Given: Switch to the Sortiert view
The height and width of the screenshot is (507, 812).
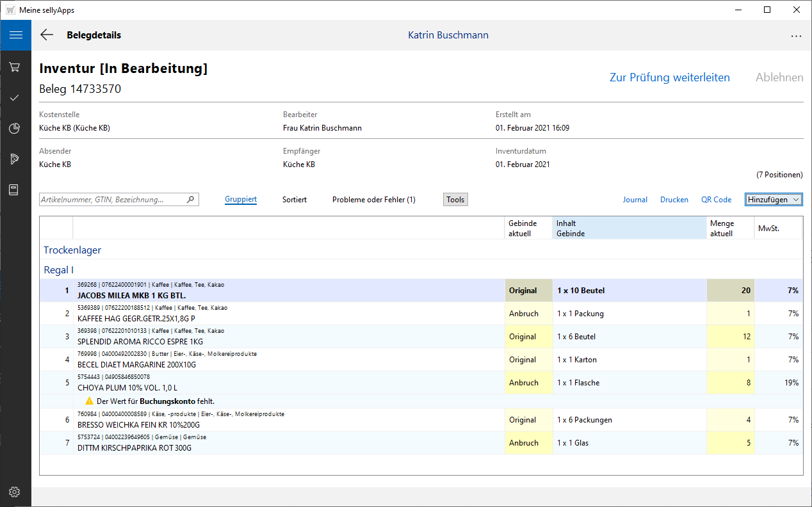Looking at the screenshot, I should 295,200.
